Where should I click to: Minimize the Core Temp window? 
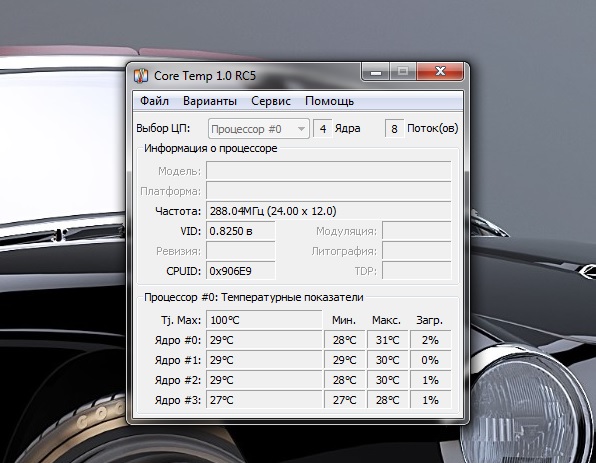point(376,71)
